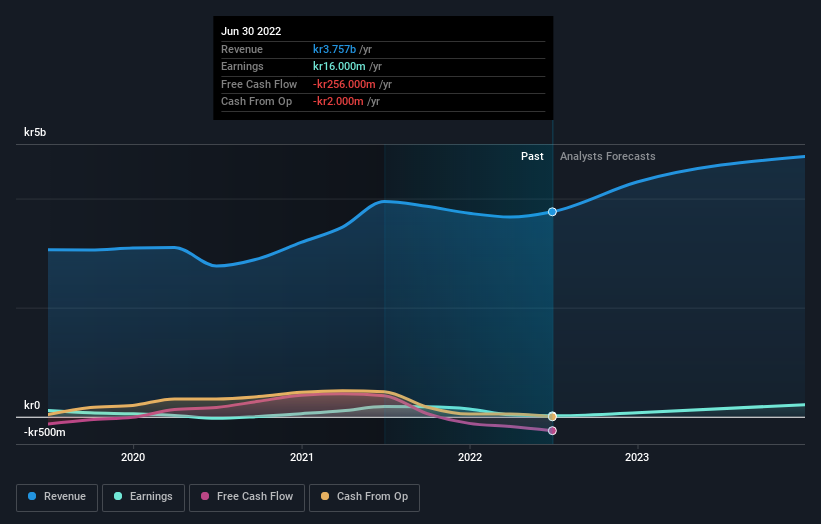Select the 2020 x-axis label
This screenshot has height=524, width=821.
(x=133, y=458)
